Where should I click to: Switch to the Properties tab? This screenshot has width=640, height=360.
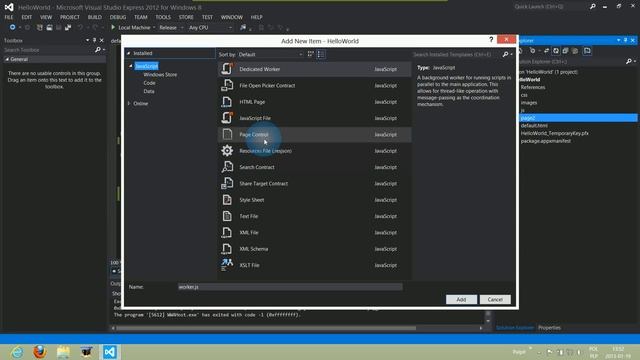tap(549, 327)
